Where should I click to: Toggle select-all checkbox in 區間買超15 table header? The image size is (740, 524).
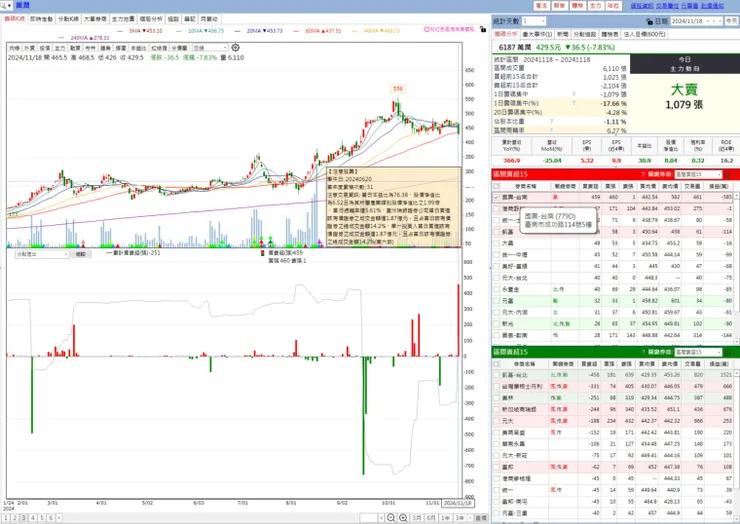(496, 186)
